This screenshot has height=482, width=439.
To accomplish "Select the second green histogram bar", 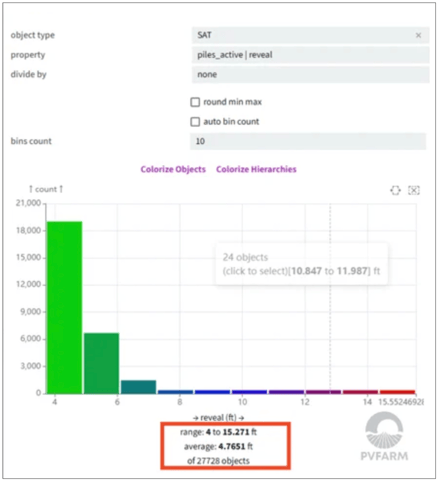I will (101, 363).
